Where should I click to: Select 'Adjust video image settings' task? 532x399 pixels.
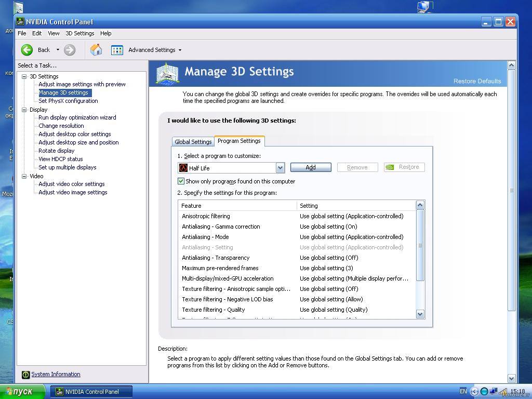click(x=73, y=192)
